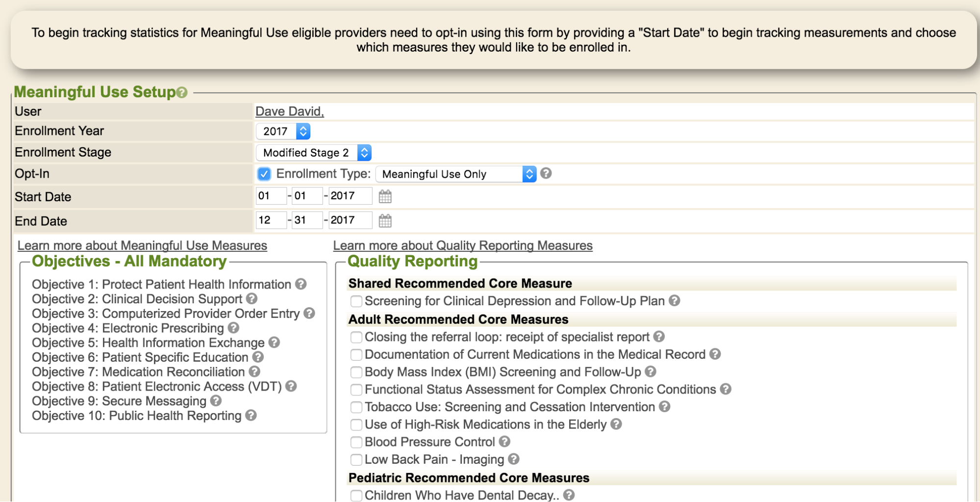
Task: Show help for Objective 9: Secure Messaging
Action: click(216, 400)
